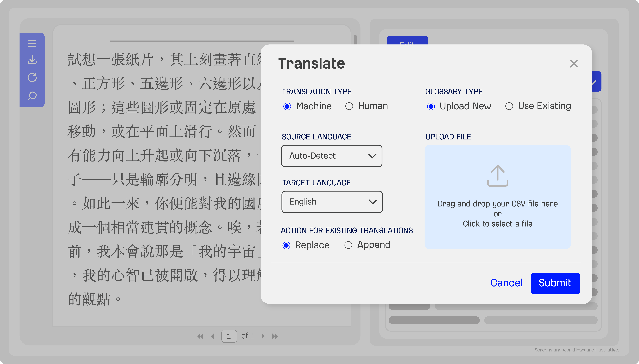Choose Use Existing glossary type

pyautogui.click(x=509, y=106)
